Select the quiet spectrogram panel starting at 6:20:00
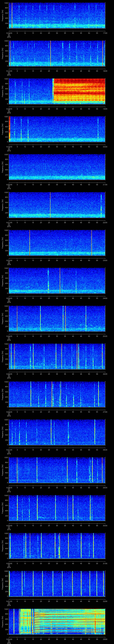This screenshot has height=644, width=114. (57, 167)
